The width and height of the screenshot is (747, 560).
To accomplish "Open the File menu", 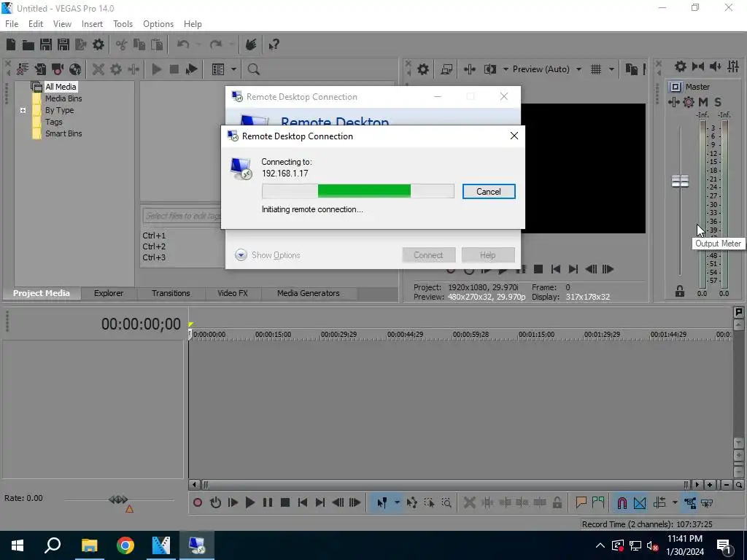I will (12, 24).
